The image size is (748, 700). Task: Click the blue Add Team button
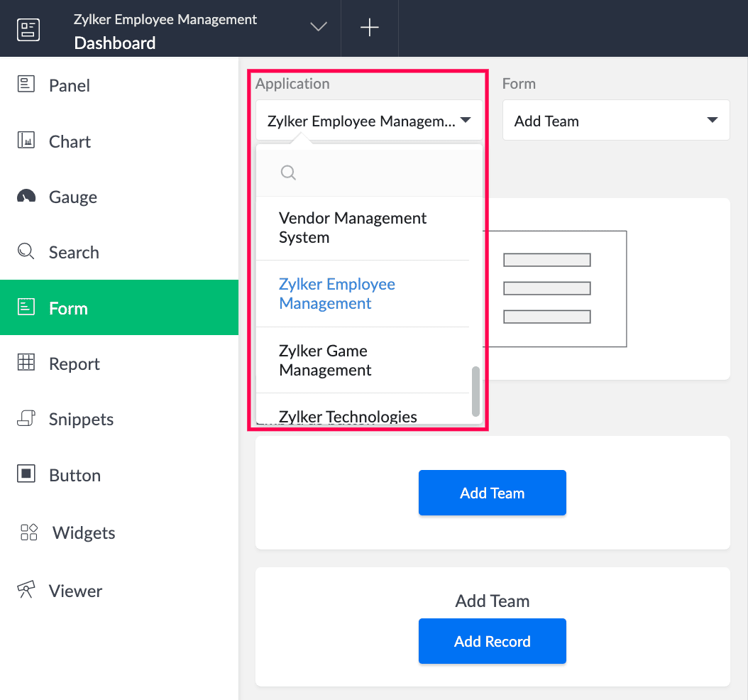[492, 493]
